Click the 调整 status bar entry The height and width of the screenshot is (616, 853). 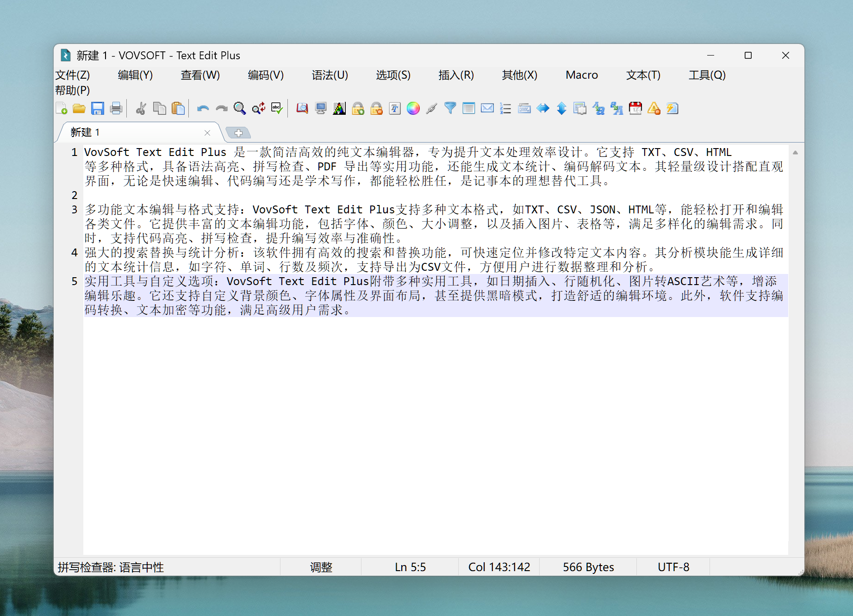[x=321, y=567]
